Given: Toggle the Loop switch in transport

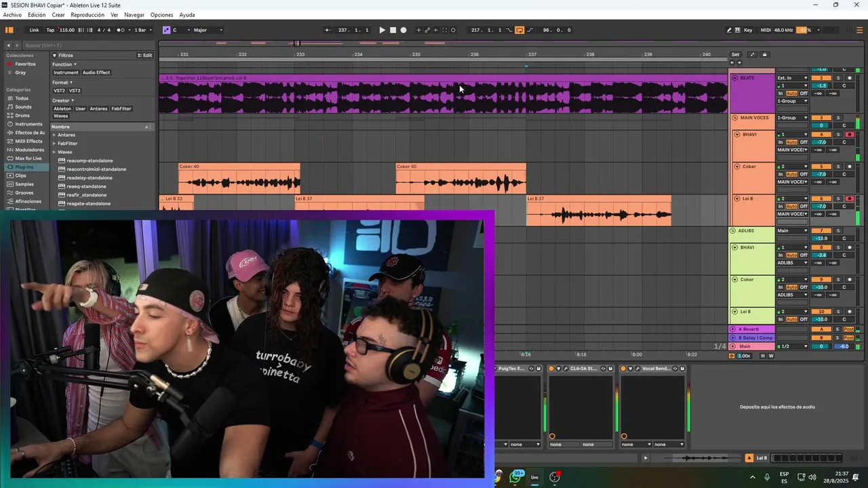Looking at the screenshot, I should click(x=519, y=30).
